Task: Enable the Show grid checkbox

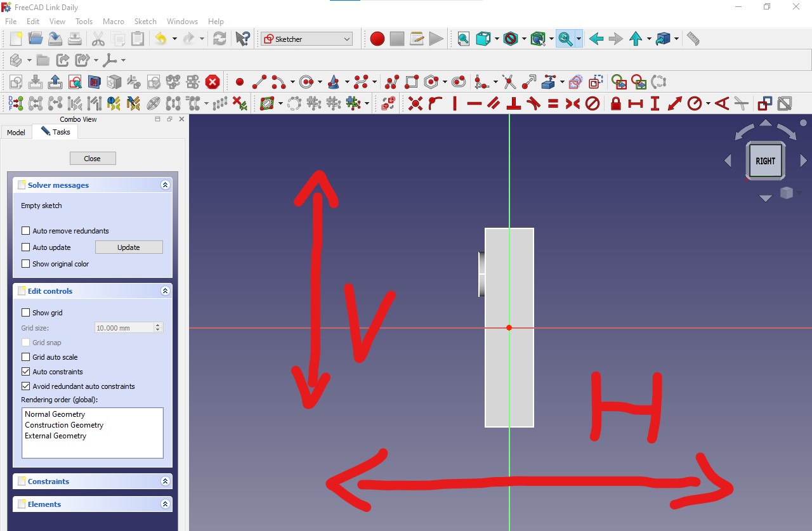Action: point(25,312)
